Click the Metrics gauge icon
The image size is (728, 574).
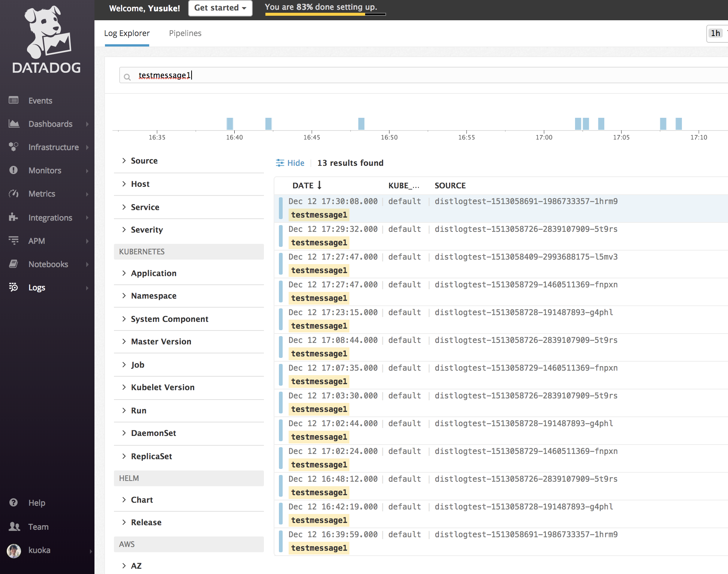click(13, 194)
